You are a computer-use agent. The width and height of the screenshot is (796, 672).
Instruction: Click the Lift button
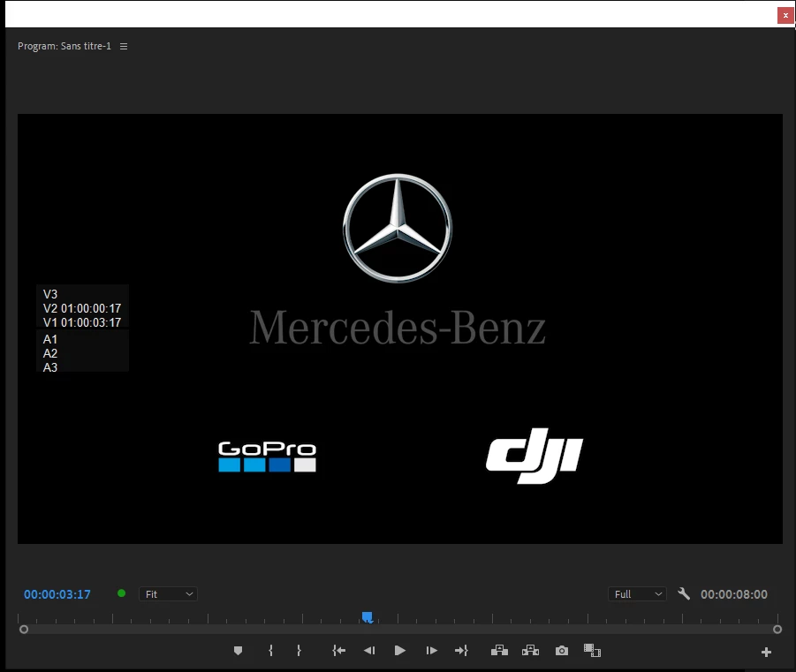[x=499, y=651]
